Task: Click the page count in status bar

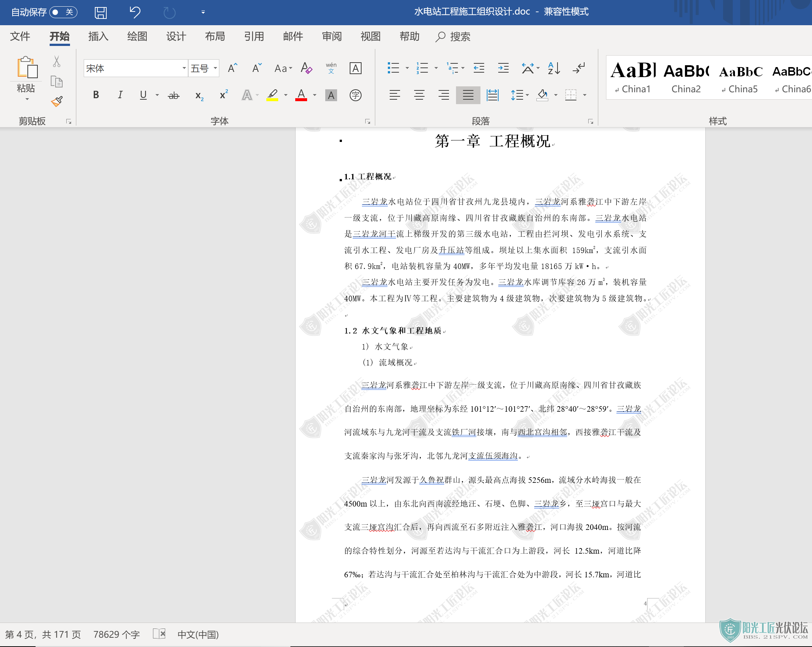Action: [x=43, y=634]
